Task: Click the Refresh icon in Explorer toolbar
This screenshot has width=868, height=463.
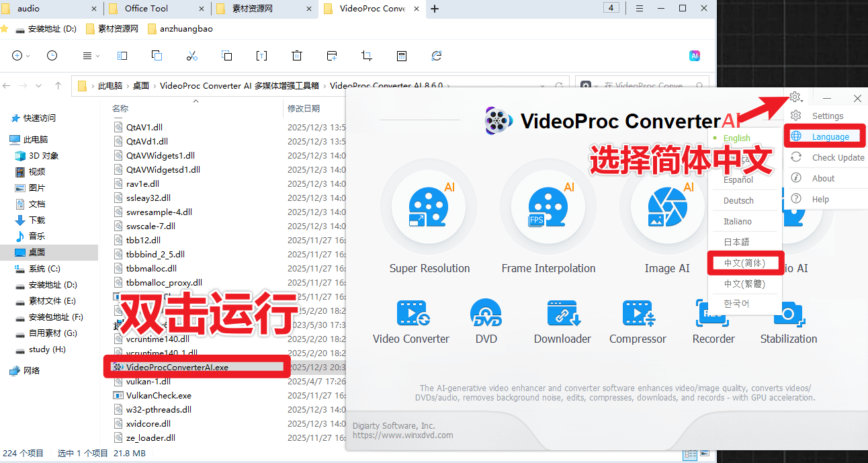Action: click(x=437, y=56)
